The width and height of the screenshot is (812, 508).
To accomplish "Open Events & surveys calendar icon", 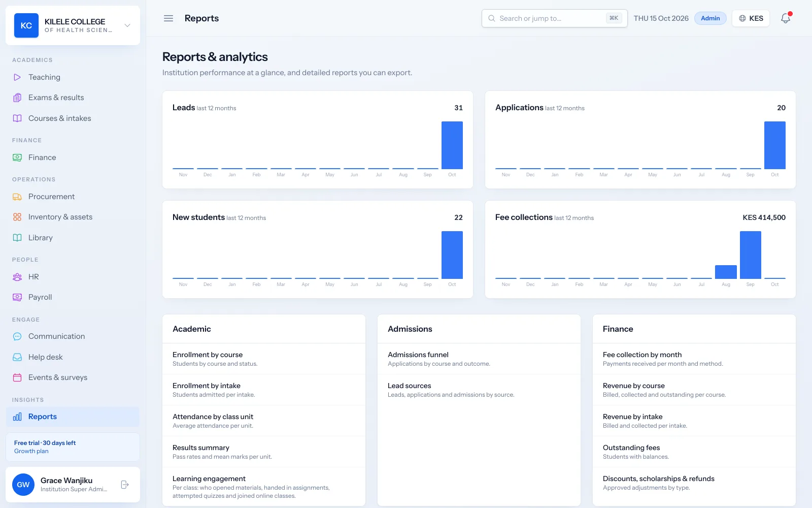I will pyautogui.click(x=17, y=377).
